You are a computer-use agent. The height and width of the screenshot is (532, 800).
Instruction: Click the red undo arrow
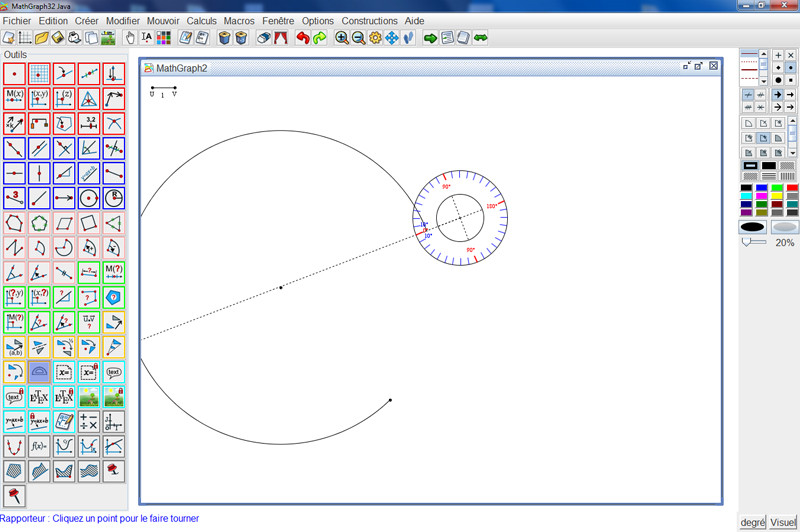303,38
